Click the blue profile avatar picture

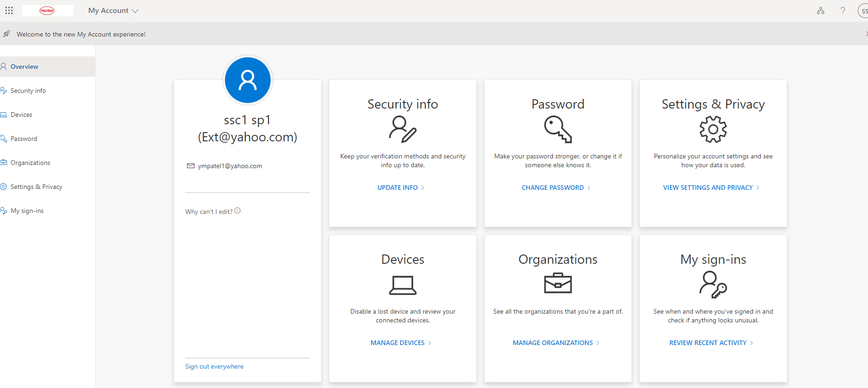pos(248,80)
